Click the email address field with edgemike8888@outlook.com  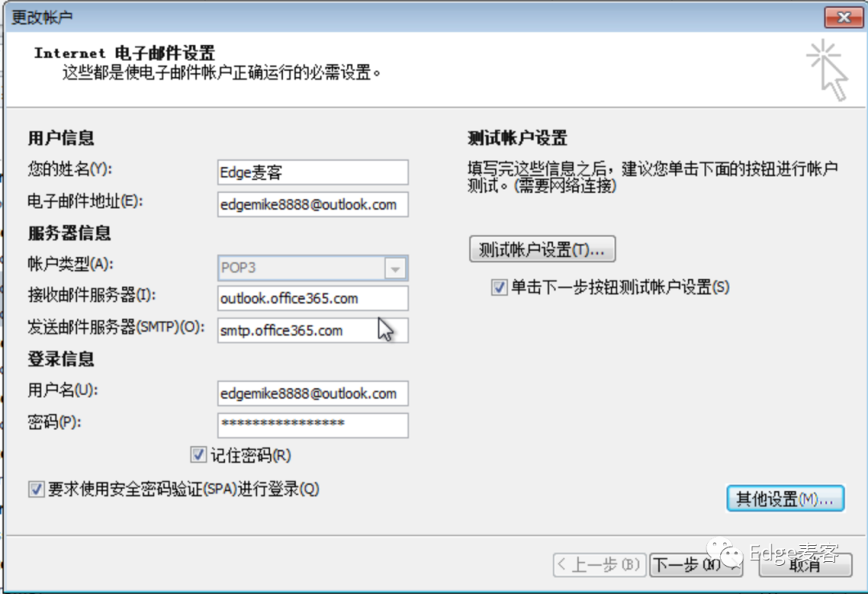312,204
